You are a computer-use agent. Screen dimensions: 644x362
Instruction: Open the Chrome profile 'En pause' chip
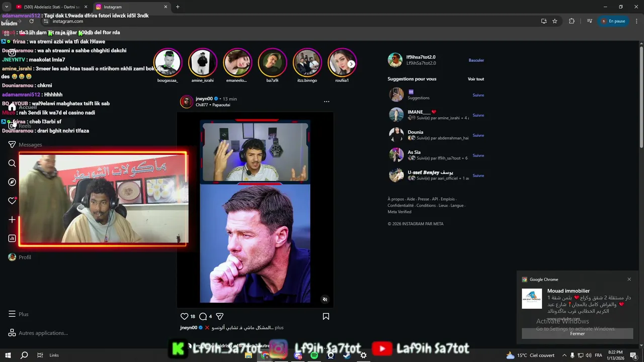(613, 21)
